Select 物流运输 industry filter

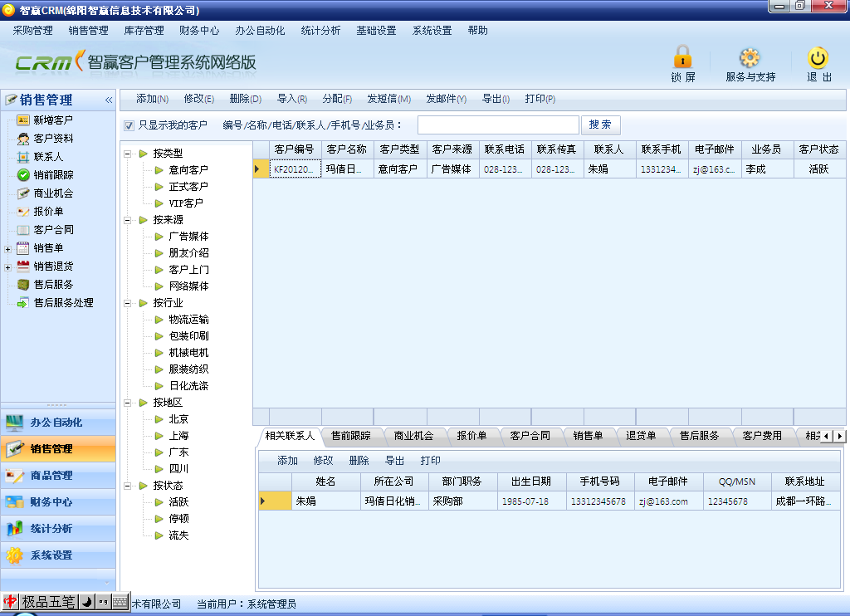pyautogui.click(x=188, y=320)
